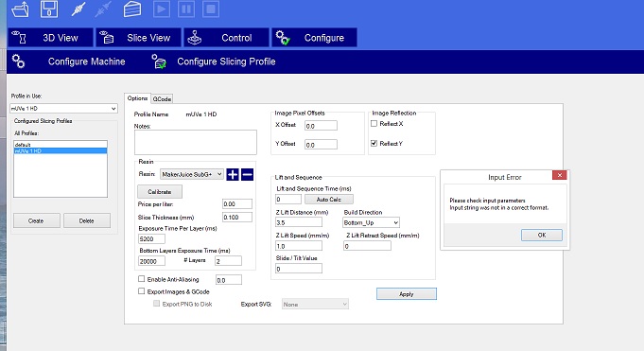Remove resin with the minus icon
Viewport: 644px width, 351px height.
pyautogui.click(x=247, y=174)
